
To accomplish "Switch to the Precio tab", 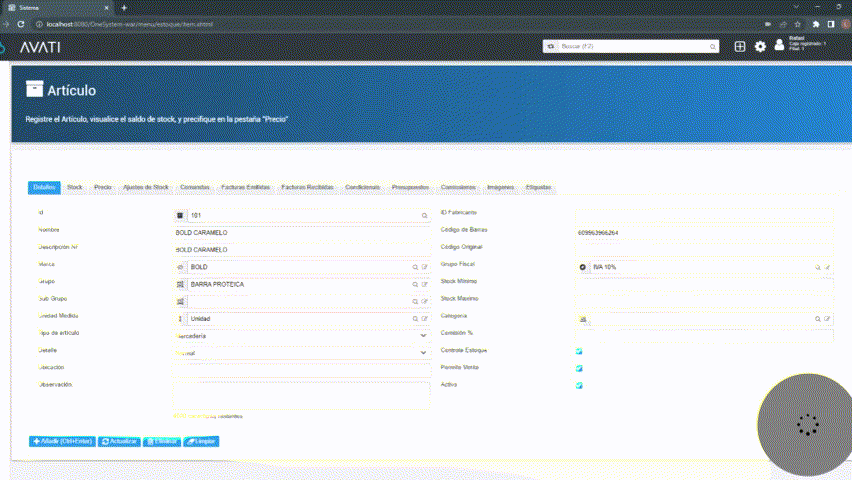I will point(103,188).
